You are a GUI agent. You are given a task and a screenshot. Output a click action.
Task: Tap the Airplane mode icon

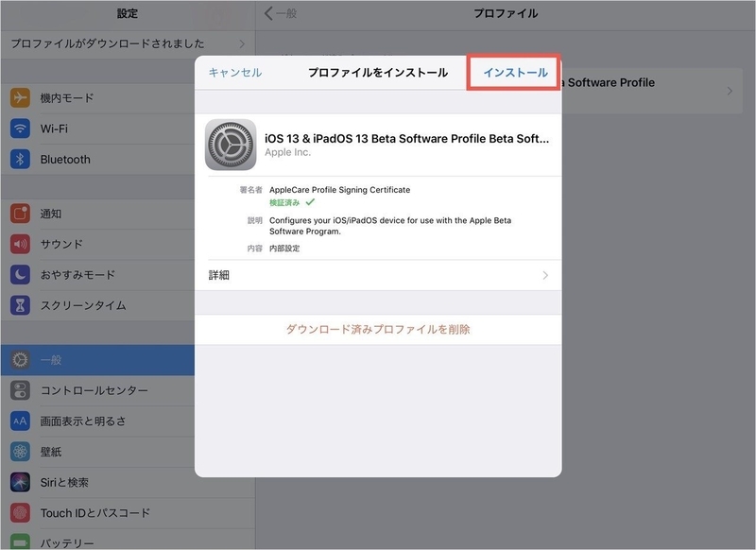pos(20,98)
